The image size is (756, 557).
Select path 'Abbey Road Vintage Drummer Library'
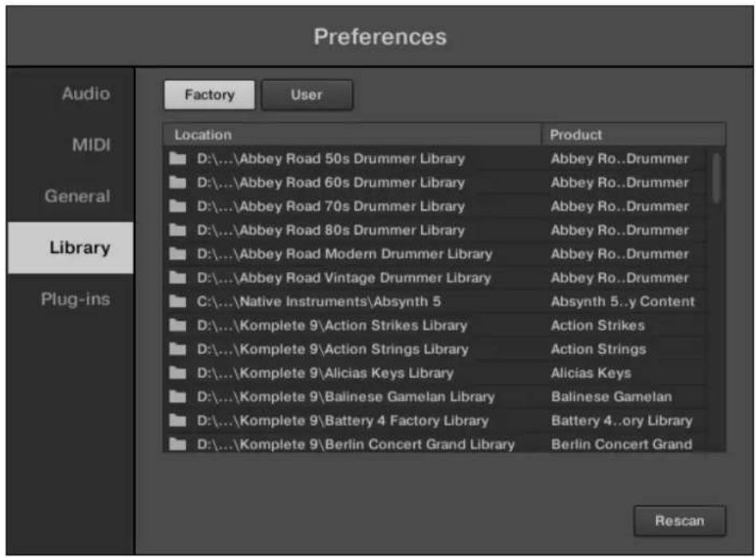[344, 278]
